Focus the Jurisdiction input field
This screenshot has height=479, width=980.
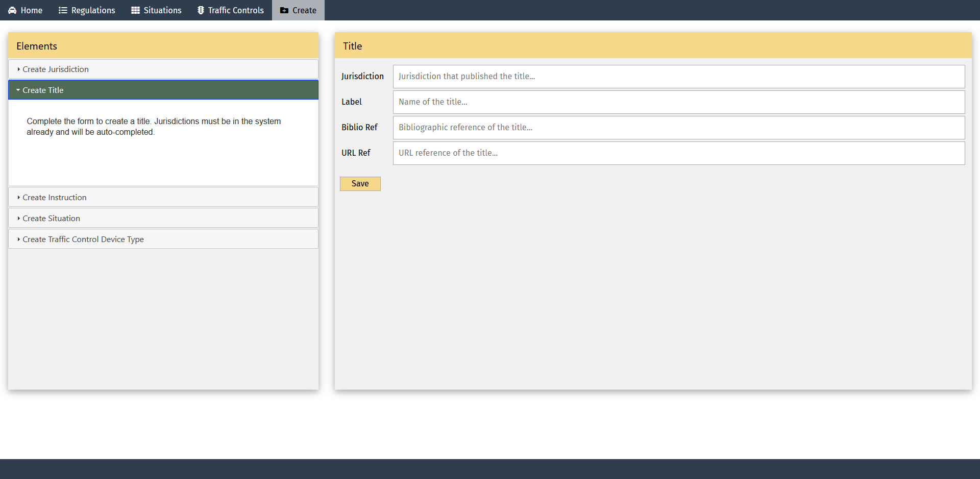(x=679, y=77)
